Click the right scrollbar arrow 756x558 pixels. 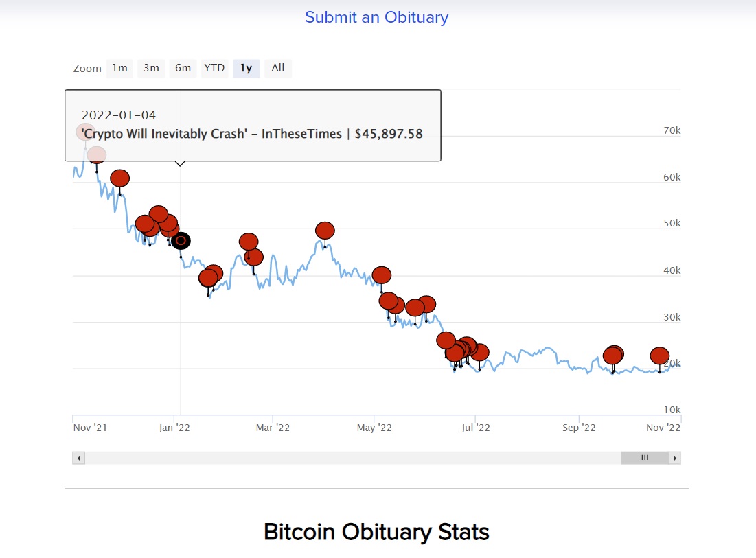pos(674,457)
